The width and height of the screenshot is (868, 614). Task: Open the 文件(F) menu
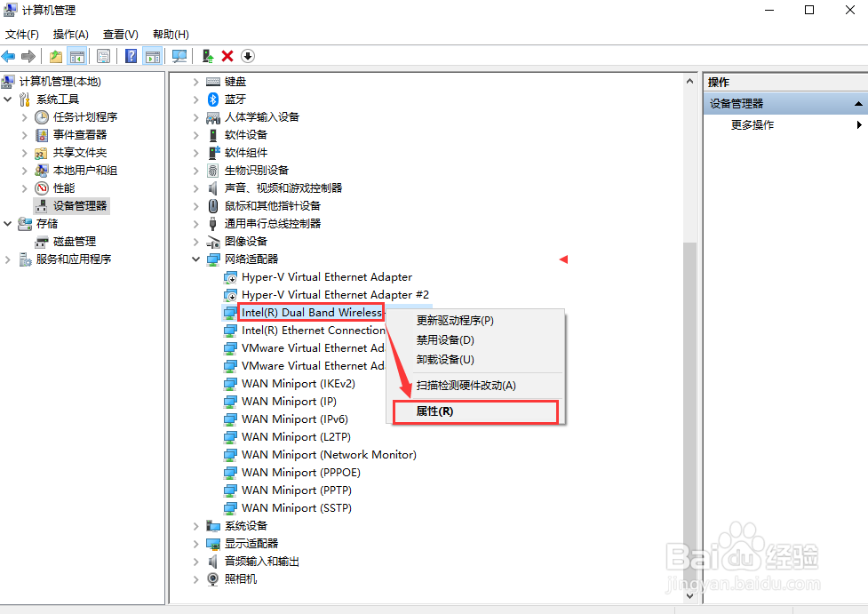point(22,35)
